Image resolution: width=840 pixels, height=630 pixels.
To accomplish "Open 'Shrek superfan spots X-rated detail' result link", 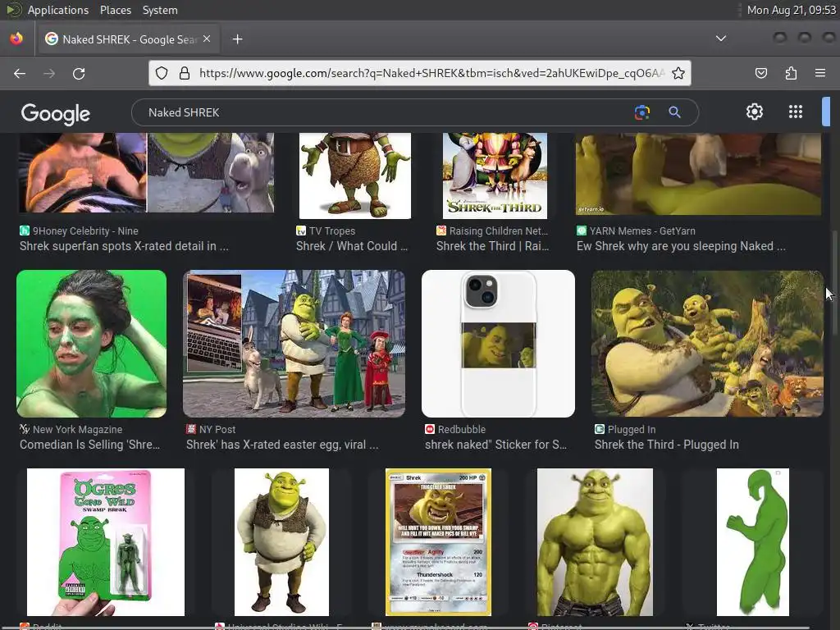I will pyautogui.click(x=124, y=246).
